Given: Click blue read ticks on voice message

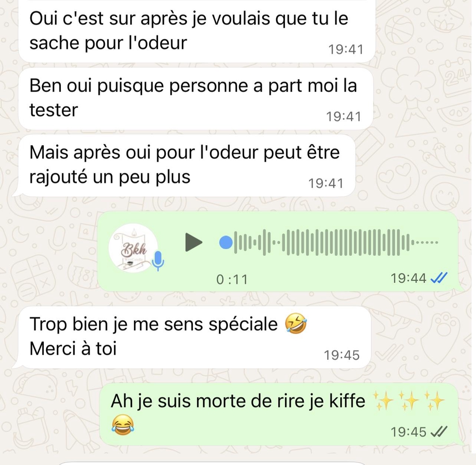Looking at the screenshot, I should click(439, 278).
